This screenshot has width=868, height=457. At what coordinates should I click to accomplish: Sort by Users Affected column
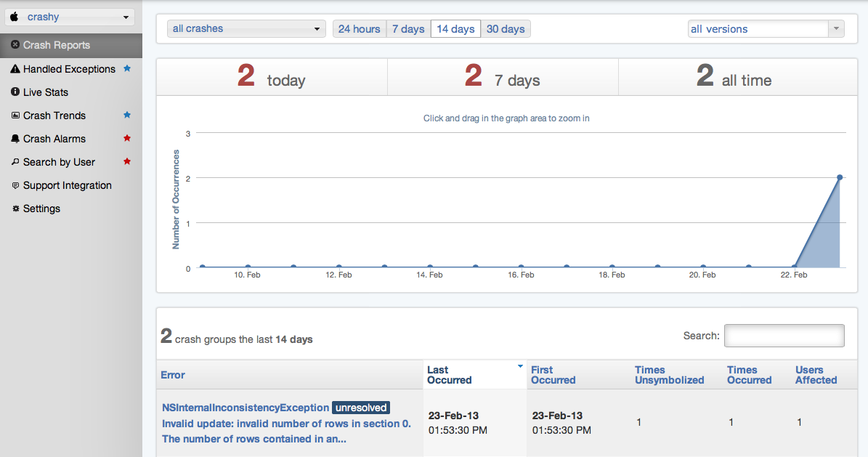click(x=816, y=375)
